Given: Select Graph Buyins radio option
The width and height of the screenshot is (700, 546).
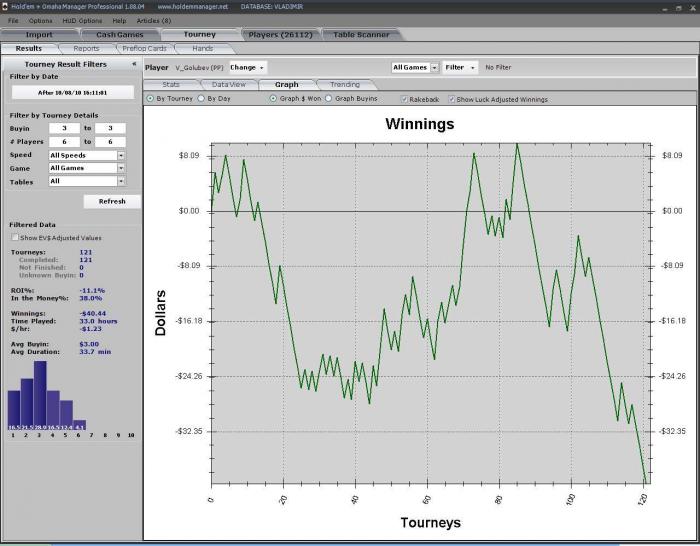Looking at the screenshot, I should [x=329, y=99].
